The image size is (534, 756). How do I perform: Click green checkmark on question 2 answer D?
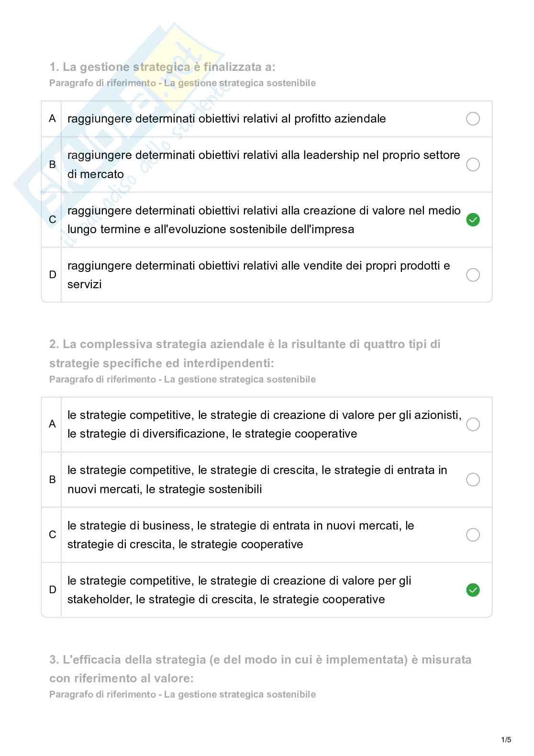472,590
